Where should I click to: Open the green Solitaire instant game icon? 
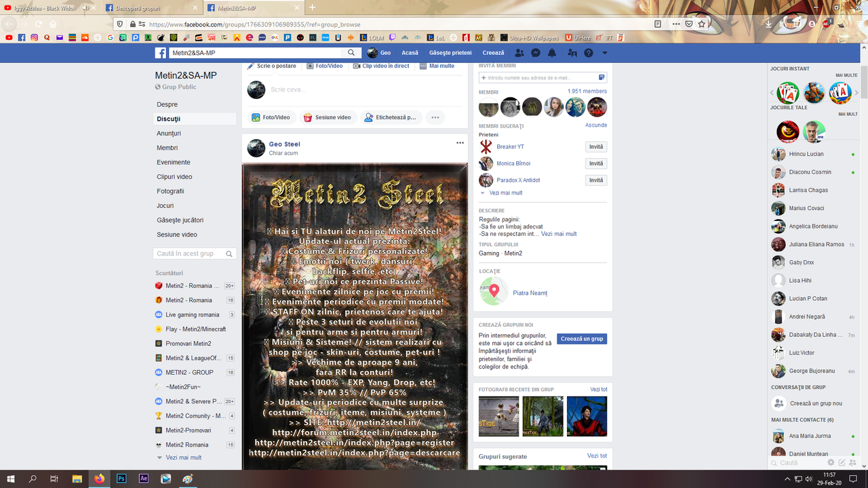pos(788,93)
